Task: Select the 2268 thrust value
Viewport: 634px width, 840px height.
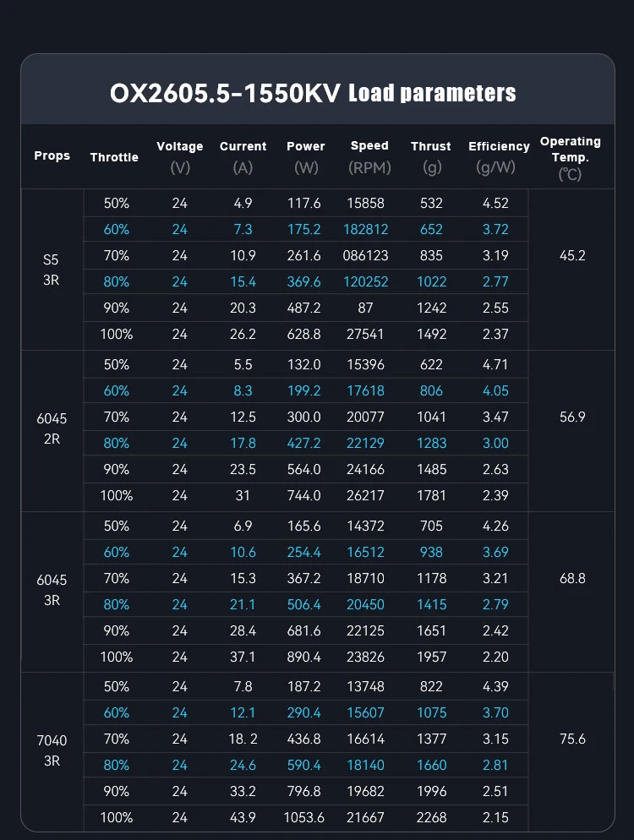Action: [431, 817]
